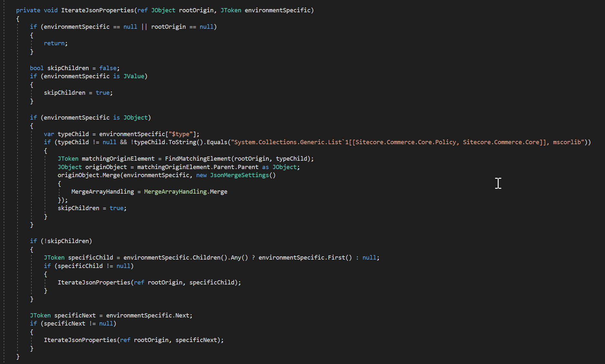This screenshot has height=364, width=605.
Task: Click the "return;" statement
Action: coord(56,43)
